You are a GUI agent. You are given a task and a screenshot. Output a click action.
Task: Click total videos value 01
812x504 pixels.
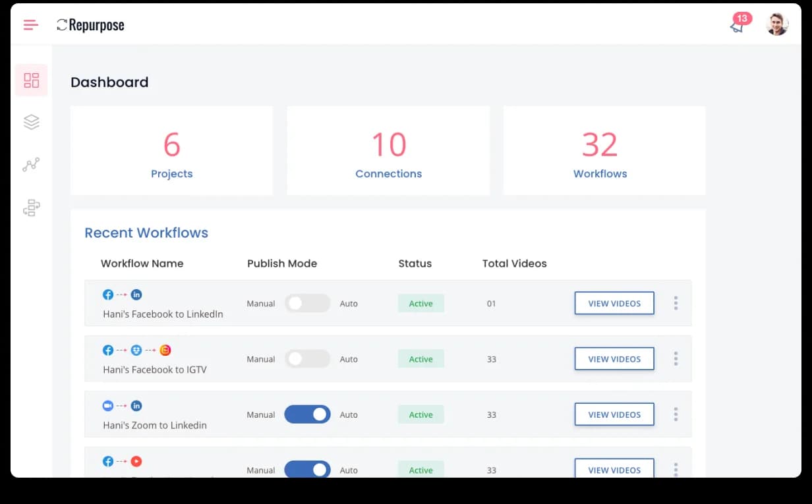pyautogui.click(x=491, y=304)
